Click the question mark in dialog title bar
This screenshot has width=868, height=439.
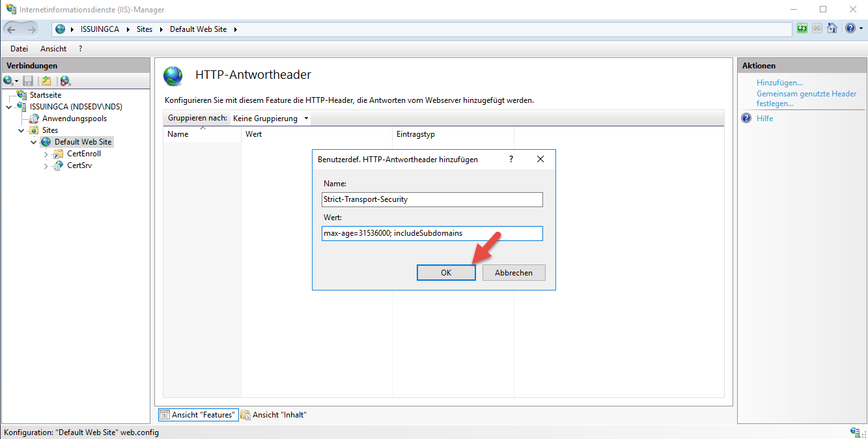point(511,159)
